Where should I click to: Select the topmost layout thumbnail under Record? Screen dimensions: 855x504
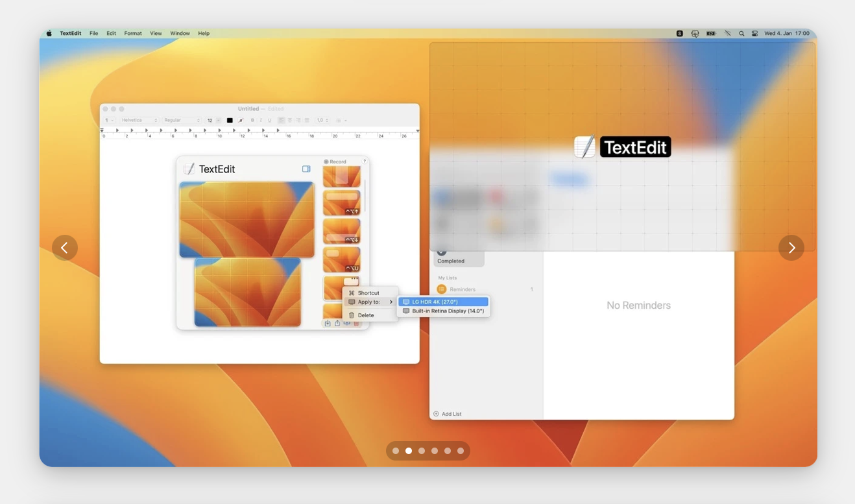click(342, 176)
